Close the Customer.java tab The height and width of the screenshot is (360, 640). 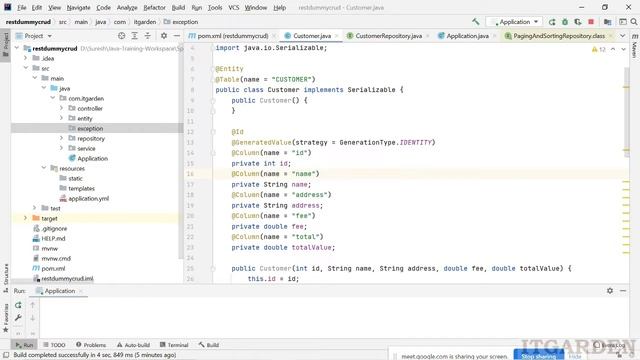(x=337, y=36)
